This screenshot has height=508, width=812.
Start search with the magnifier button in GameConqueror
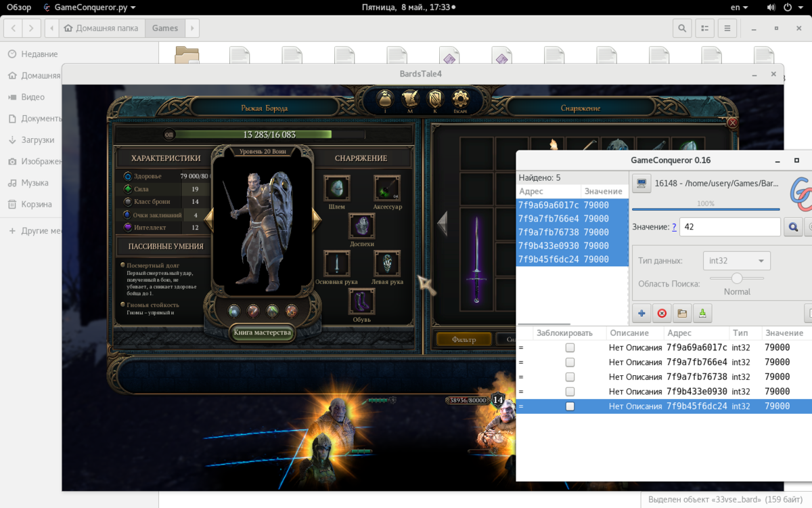point(793,228)
